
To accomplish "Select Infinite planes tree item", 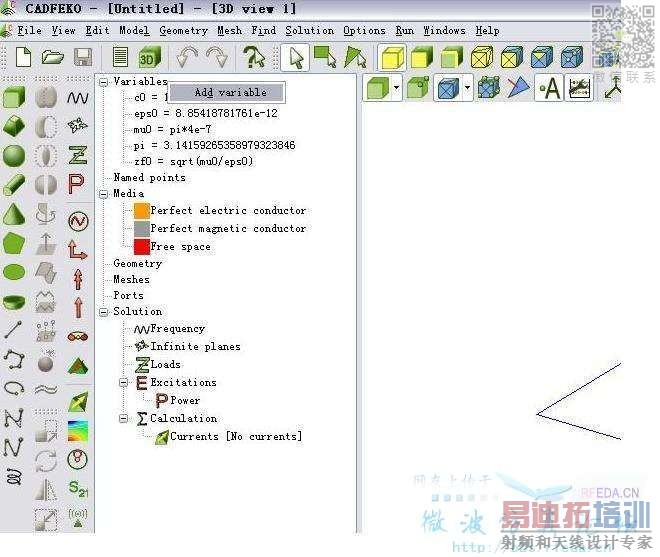I will tap(195, 346).
